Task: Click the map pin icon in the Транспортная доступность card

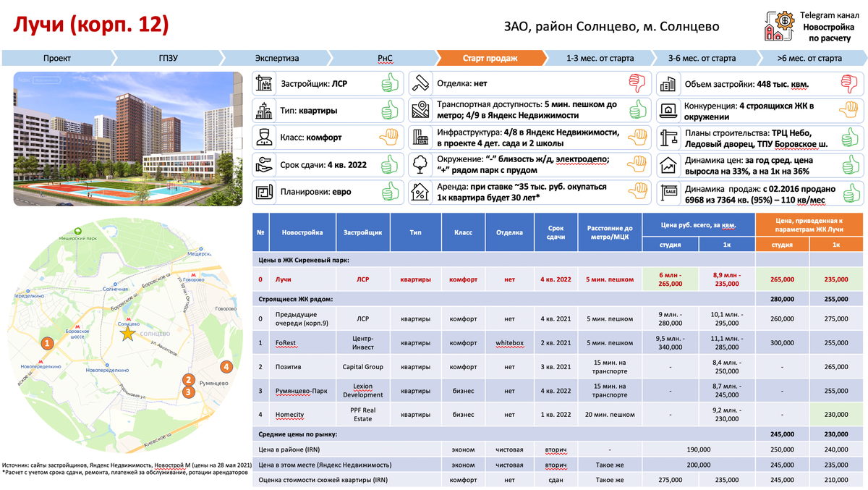Action: [420, 111]
